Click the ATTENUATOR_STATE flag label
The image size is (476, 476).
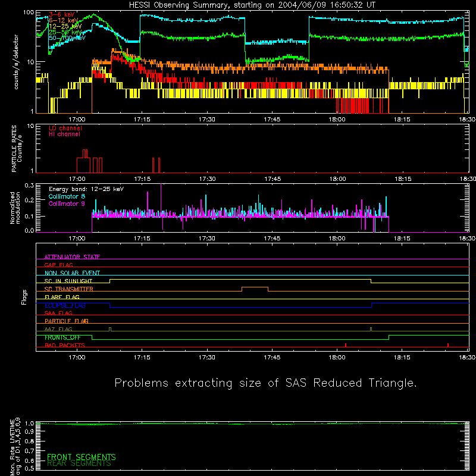click(x=72, y=257)
